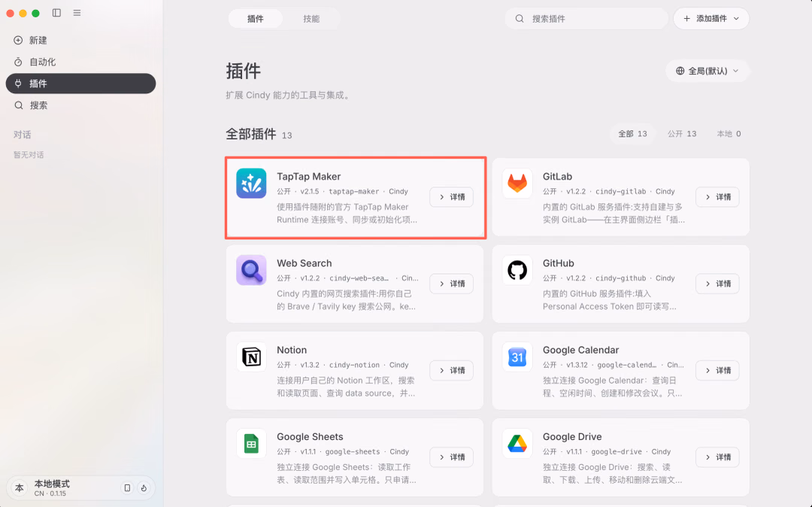Click the 新建 label in sidebar
This screenshot has height=507, width=812.
(38, 41)
